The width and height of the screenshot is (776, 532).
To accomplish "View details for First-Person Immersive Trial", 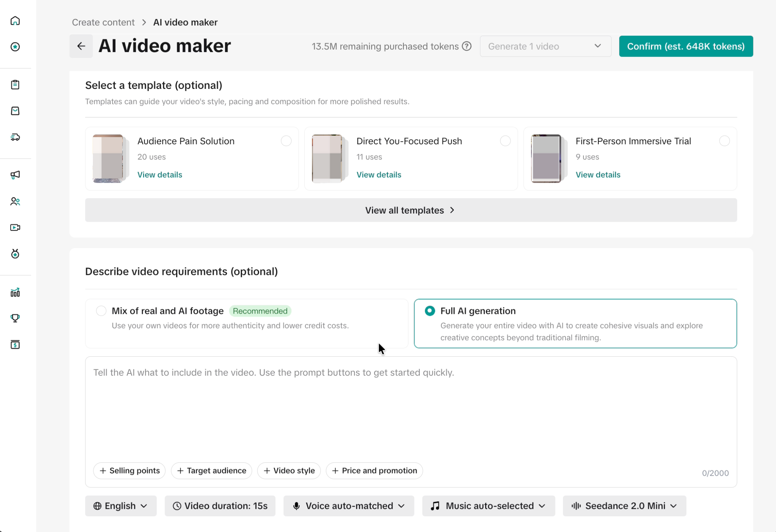I will (x=598, y=175).
